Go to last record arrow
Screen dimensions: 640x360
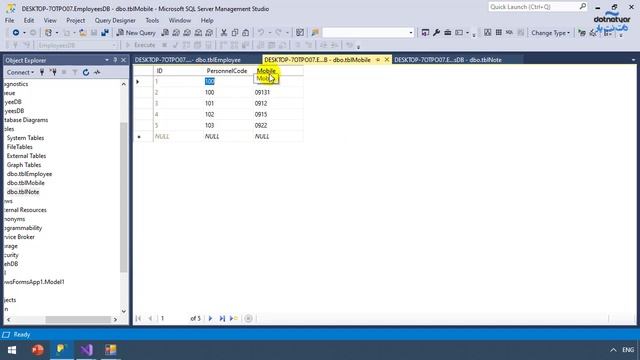point(222,318)
